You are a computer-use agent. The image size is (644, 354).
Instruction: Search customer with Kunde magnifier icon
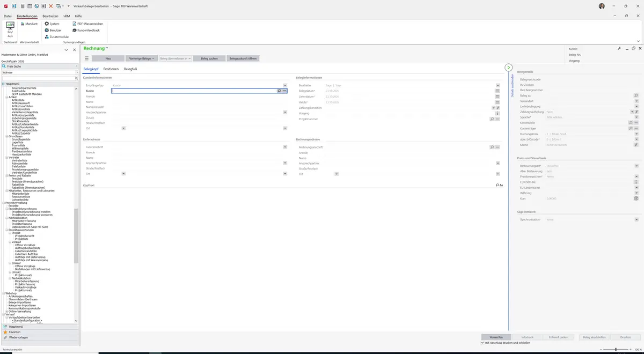[x=279, y=91]
